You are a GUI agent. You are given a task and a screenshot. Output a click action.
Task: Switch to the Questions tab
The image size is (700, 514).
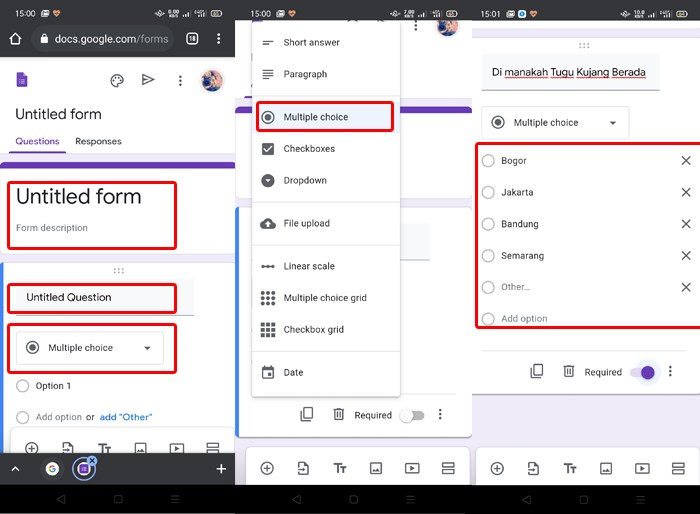[38, 142]
